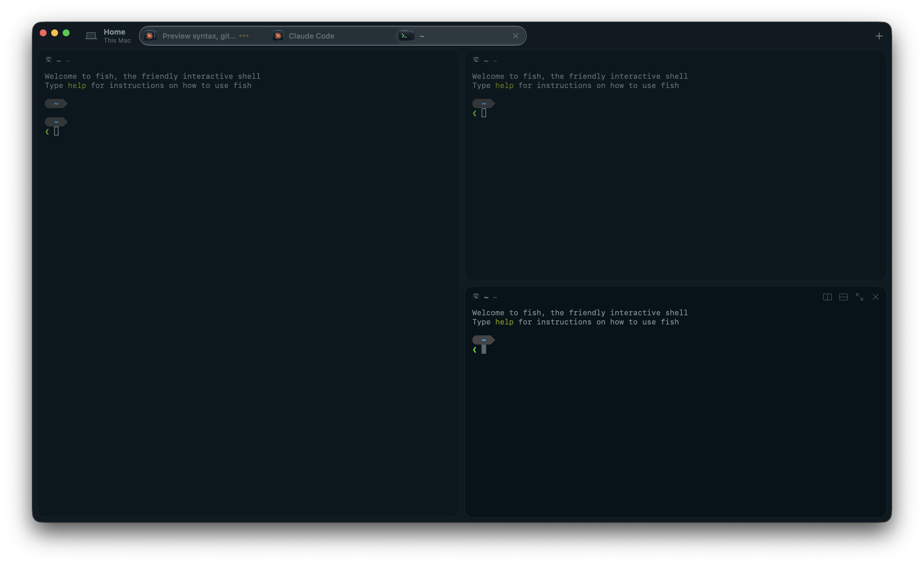Click the "~" prompt badge in top-right pane
924x565 pixels.
coord(483,104)
